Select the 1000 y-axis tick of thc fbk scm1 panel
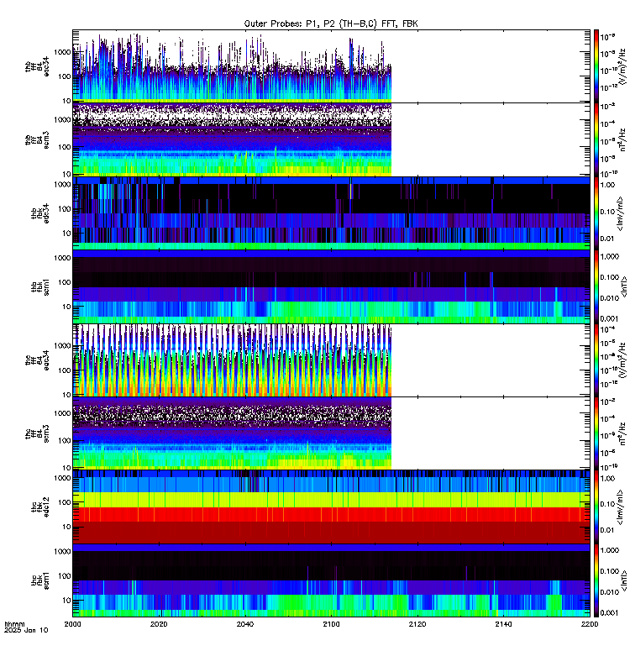The height and width of the screenshot is (672, 630). click(x=62, y=552)
